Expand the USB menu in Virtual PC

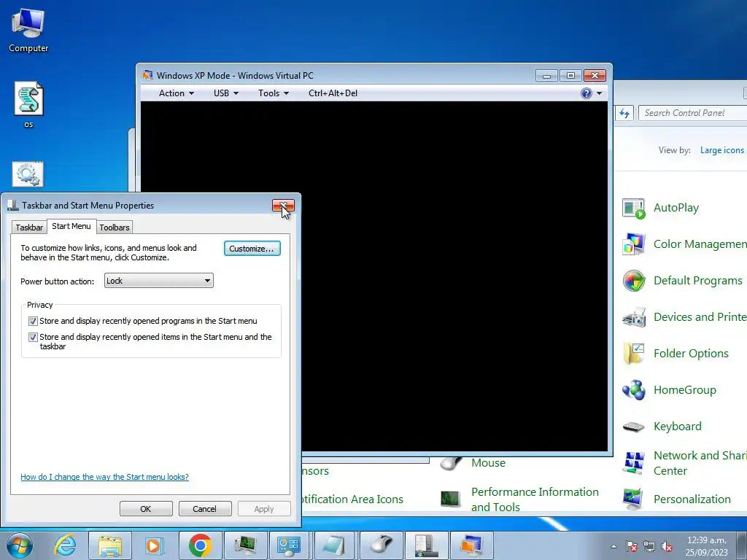coord(226,93)
